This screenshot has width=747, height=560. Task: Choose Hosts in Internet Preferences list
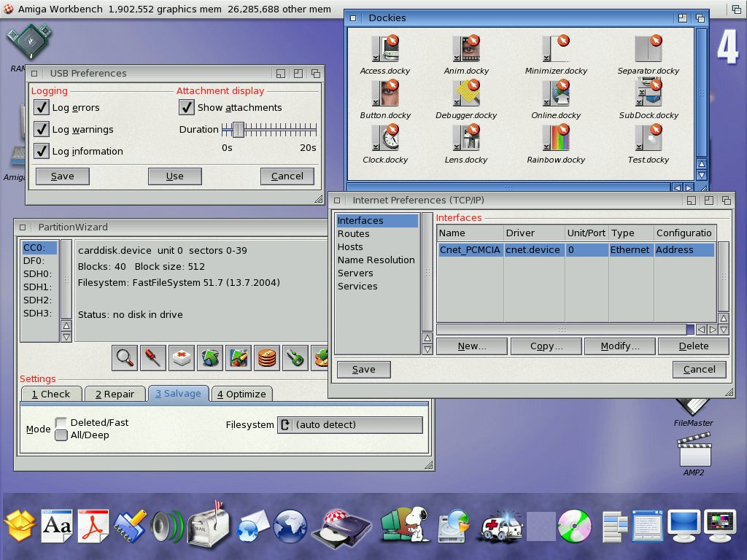350,246
